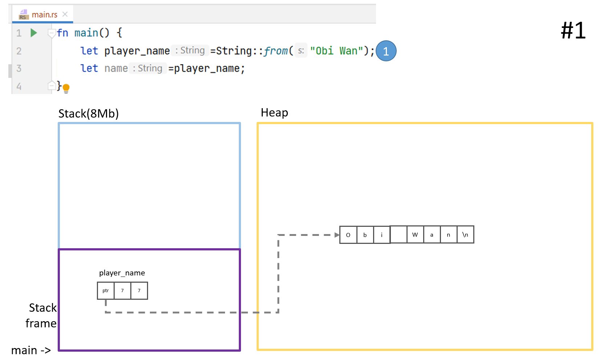Click the String type hint after name
This screenshot has height=364, width=601.
point(148,68)
